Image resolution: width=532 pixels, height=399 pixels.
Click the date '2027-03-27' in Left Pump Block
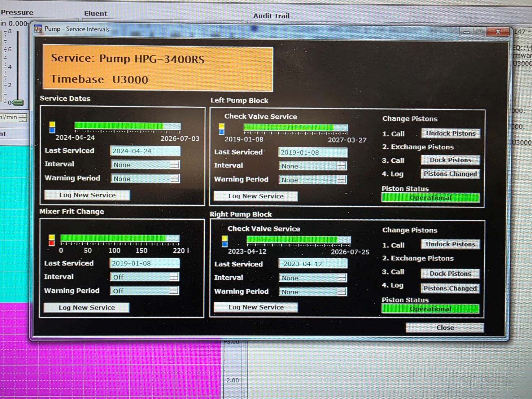click(347, 140)
